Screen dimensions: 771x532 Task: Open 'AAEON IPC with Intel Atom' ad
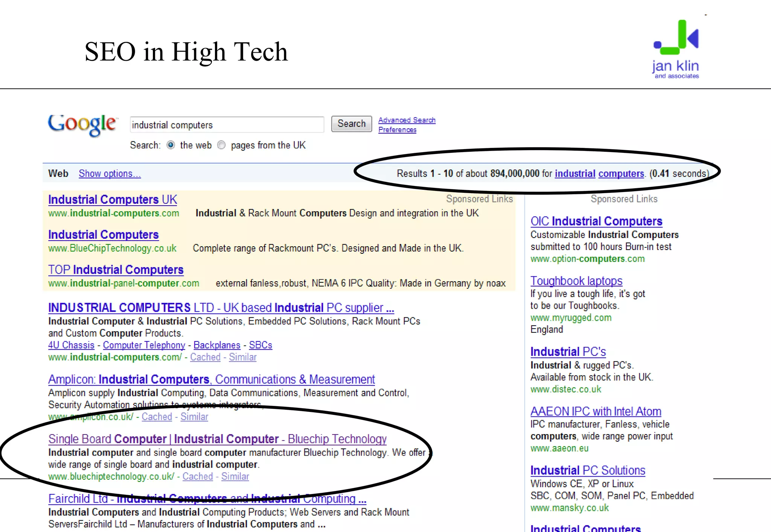pos(596,412)
